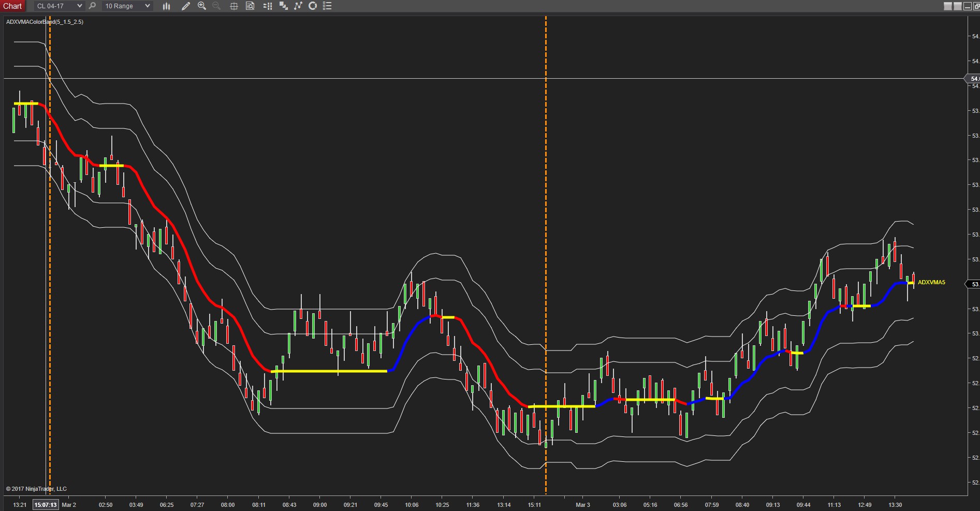Click the 15:11 time axis label
This screenshot has width=980, height=511.
click(x=534, y=505)
